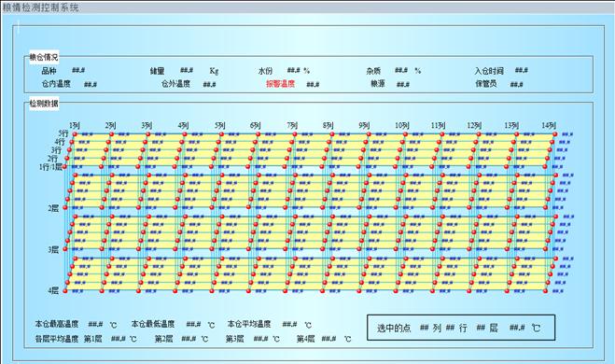Screen dimensions: 615x364
Task: Click the 12列 column header
Action: (x=474, y=125)
